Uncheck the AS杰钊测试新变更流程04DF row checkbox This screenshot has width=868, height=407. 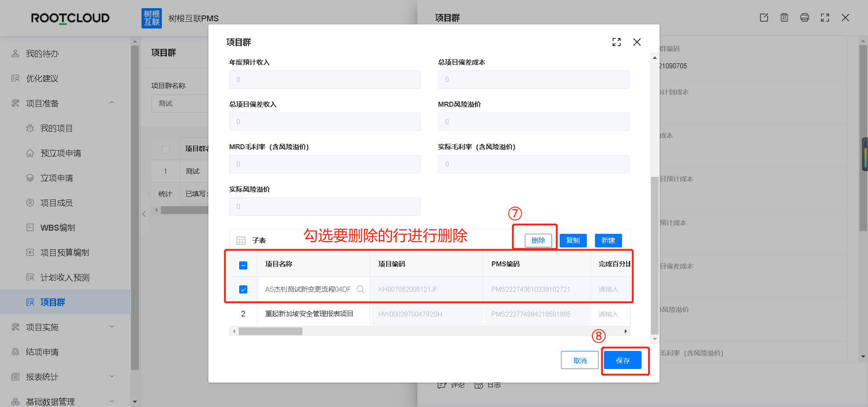pyautogui.click(x=243, y=289)
